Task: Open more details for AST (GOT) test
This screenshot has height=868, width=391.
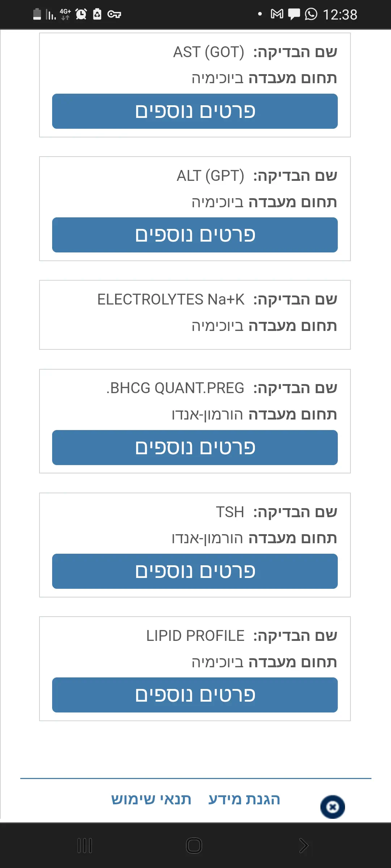Action: tap(195, 111)
